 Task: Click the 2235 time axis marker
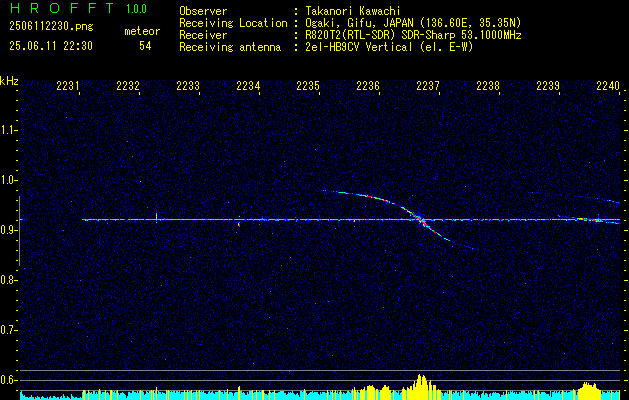point(308,86)
